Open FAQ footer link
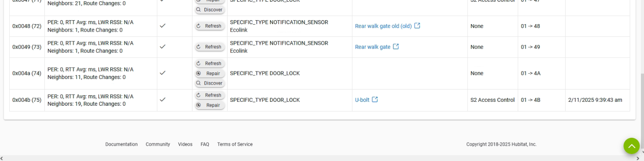The image size is (644, 161). click(x=205, y=144)
